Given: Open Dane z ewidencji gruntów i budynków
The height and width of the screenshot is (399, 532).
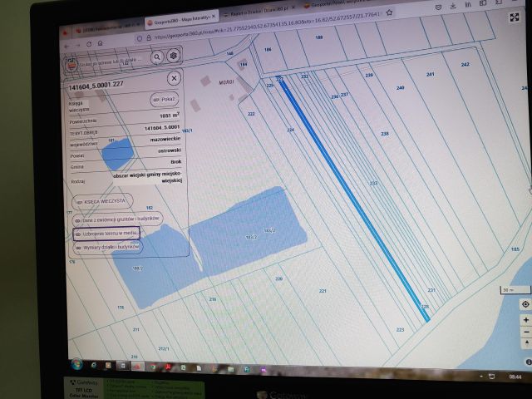Looking at the screenshot, I should pos(117,219).
